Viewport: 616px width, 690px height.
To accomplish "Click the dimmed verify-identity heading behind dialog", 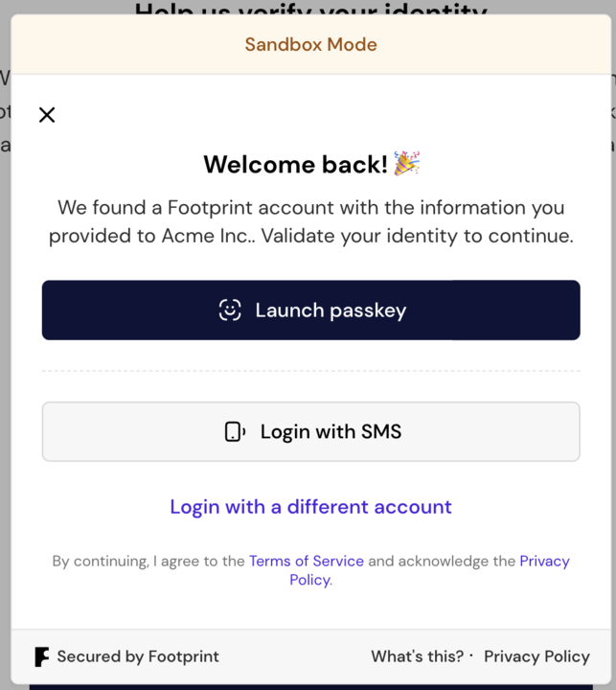I will point(310,9).
